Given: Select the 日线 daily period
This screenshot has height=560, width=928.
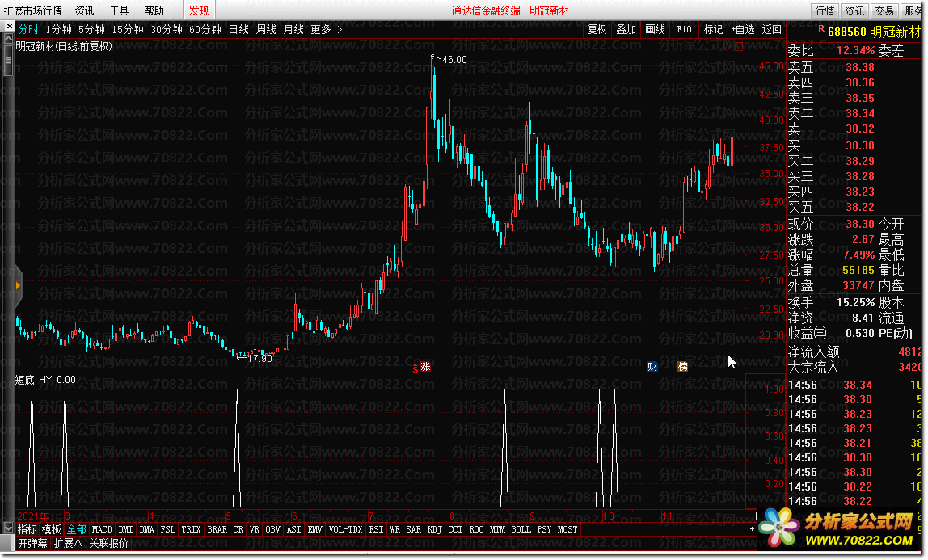Looking at the screenshot, I should tap(238, 30).
